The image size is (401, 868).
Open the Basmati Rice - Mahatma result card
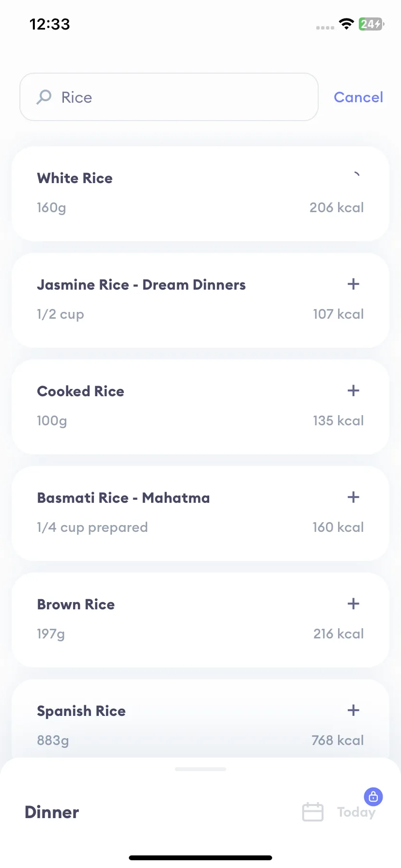tap(200, 513)
